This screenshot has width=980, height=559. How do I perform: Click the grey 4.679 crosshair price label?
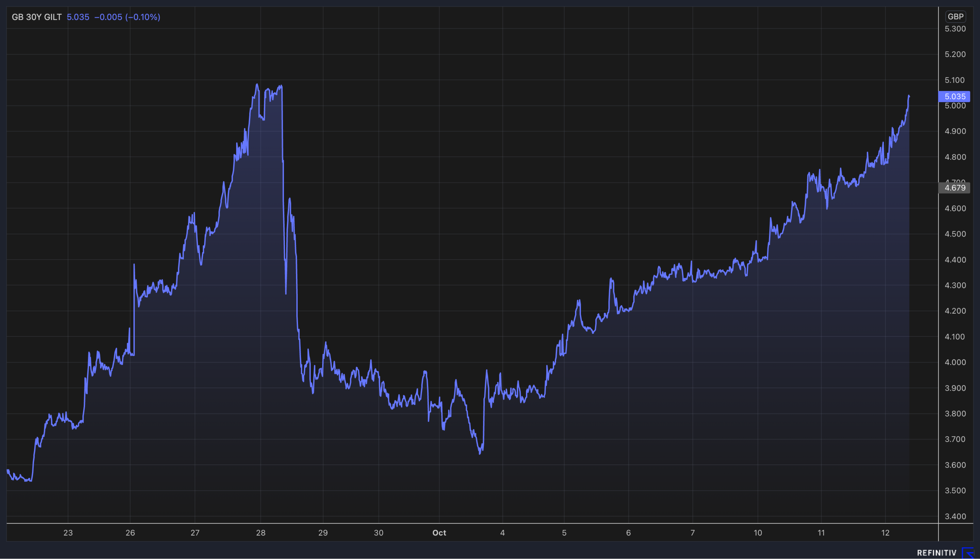tap(954, 188)
